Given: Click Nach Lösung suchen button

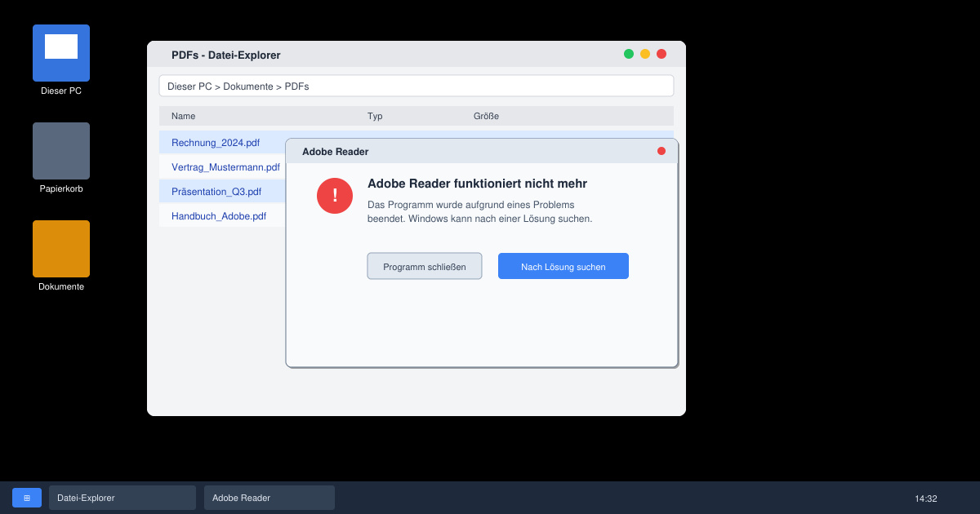Looking at the screenshot, I should [563, 266].
